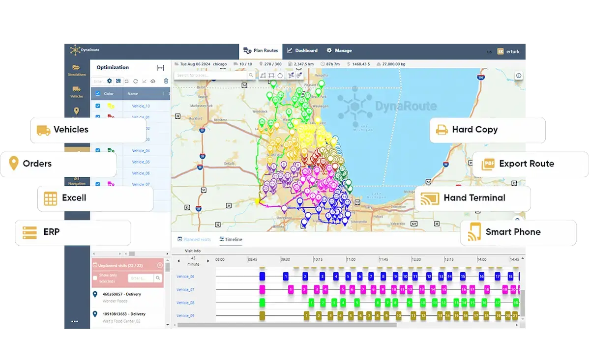The image size is (590, 364).
Task: Collapse the Unplanned visits panel
Action: point(160,265)
